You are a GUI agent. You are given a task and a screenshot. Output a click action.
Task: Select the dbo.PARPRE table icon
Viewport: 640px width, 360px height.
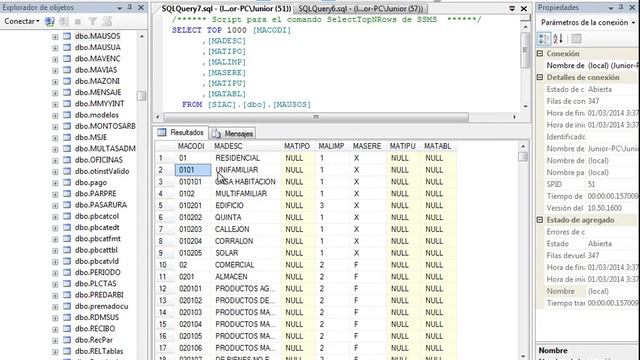point(67,193)
